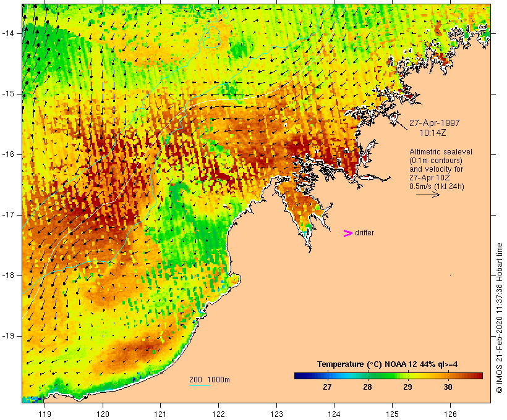
Task: Click the cyan bathymetry legend line
Action: [x=200, y=385]
